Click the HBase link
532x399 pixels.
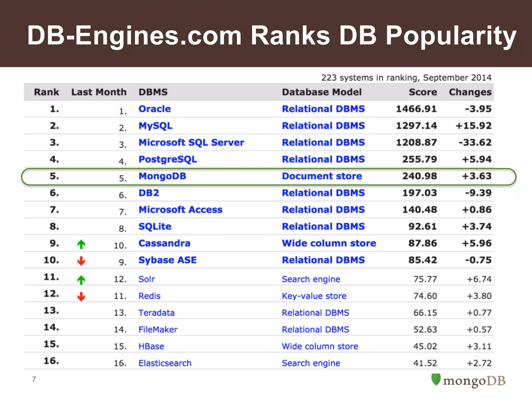(151, 346)
